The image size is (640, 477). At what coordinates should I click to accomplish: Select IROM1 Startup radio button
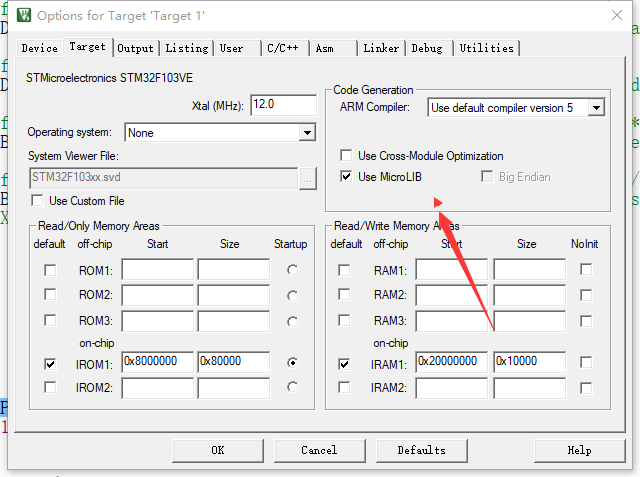click(292, 363)
